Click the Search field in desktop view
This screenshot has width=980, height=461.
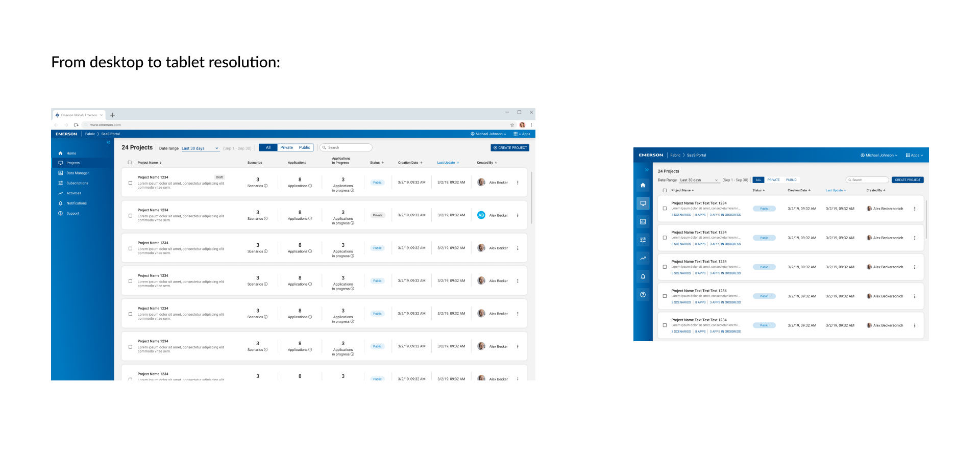coord(346,147)
